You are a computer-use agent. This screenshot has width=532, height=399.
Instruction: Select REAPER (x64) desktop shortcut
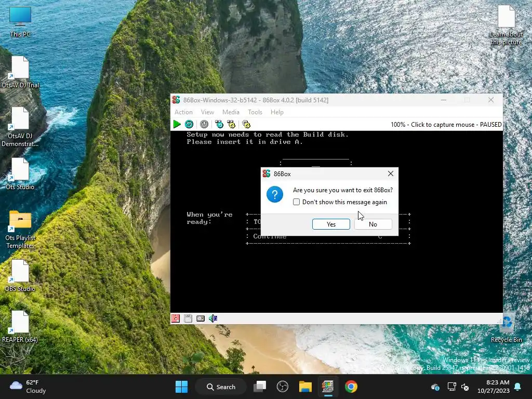pyautogui.click(x=20, y=327)
